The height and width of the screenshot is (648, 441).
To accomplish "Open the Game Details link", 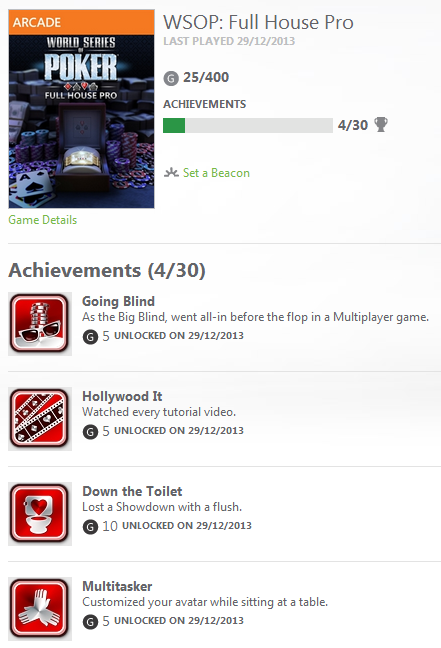I will click(x=43, y=220).
